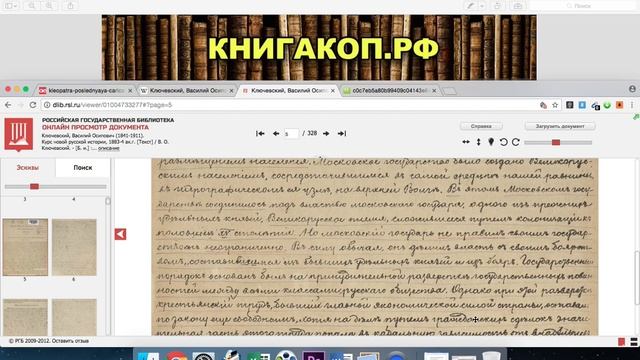The height and width of the screenshot is (360, 640).
Task: Click the green extension icon in Chrome toolbar
Action: (607, 105)
